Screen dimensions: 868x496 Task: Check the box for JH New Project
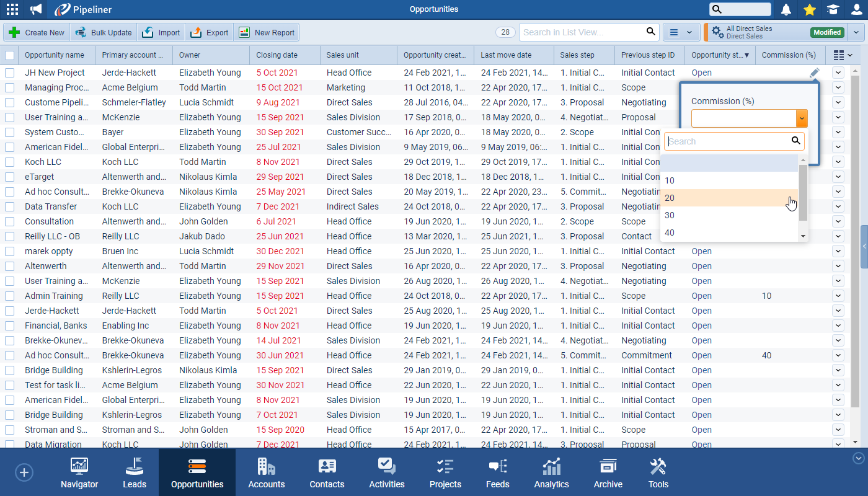(9, 73)
